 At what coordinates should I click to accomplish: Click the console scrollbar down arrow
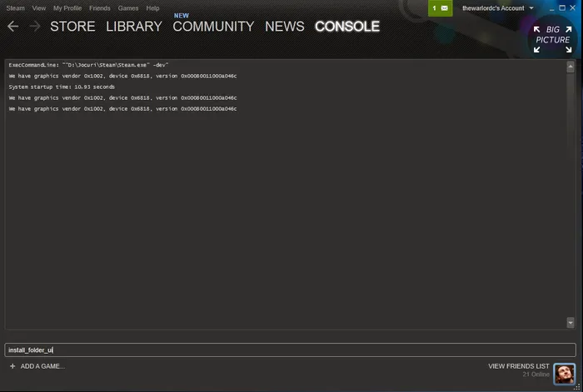pos(571,323)
